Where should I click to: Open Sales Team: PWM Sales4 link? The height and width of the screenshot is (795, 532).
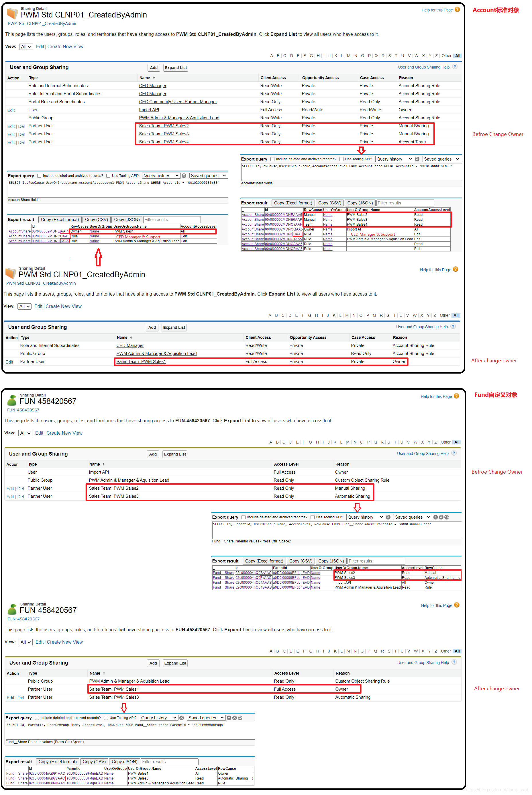tap(164, 142)
